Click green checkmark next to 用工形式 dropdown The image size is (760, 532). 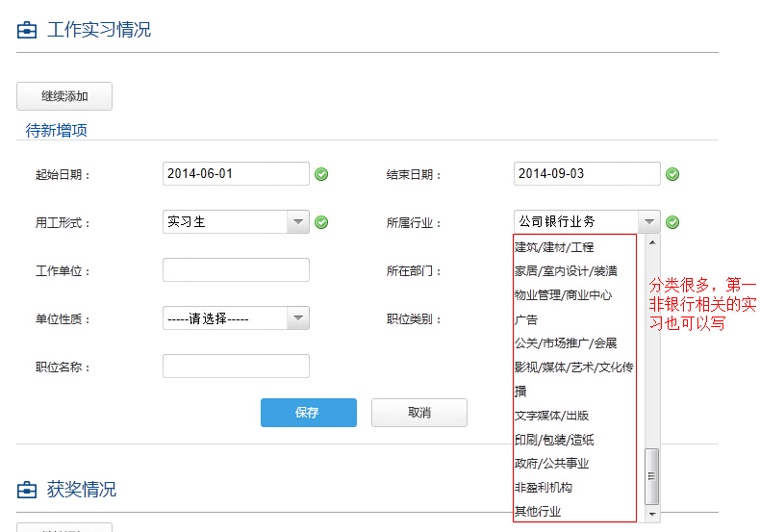click(x=322, y=222)
